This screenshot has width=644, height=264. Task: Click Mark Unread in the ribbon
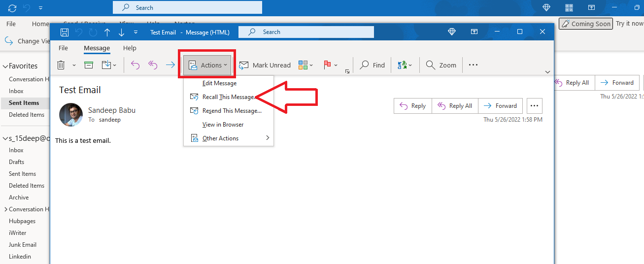coord(265,65)
